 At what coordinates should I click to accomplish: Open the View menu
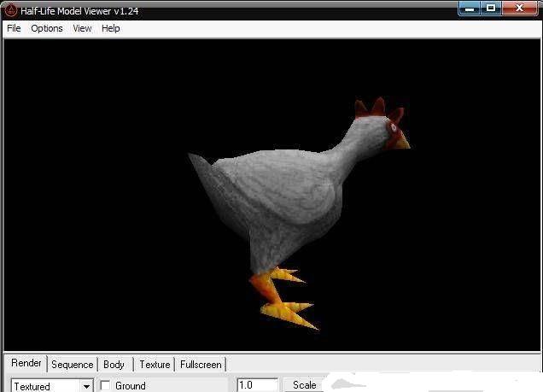tap(82, 28)
